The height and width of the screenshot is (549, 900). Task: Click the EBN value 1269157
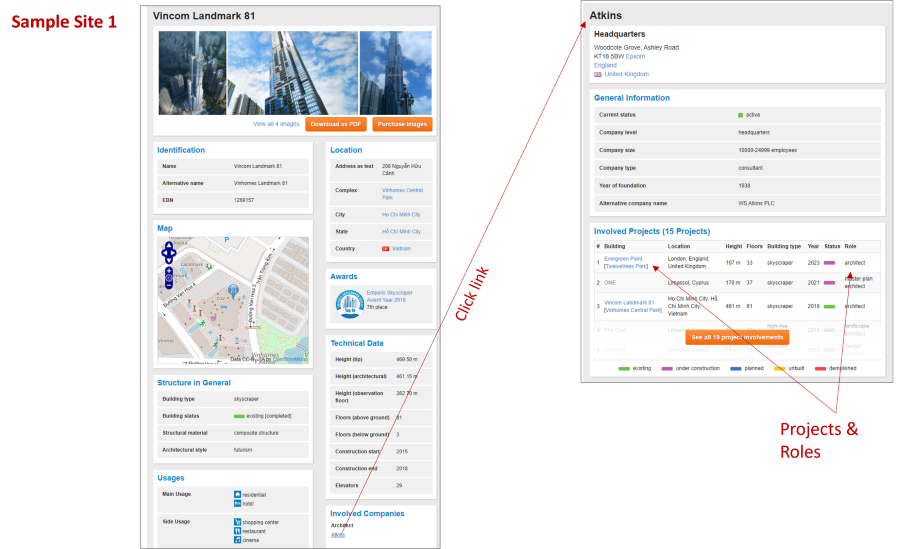point(244,200)
